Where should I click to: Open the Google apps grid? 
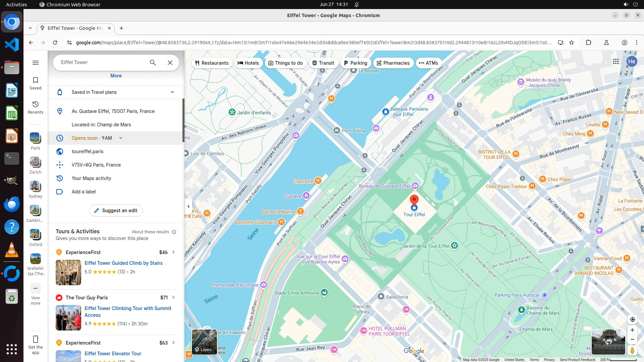coord(615,61)
